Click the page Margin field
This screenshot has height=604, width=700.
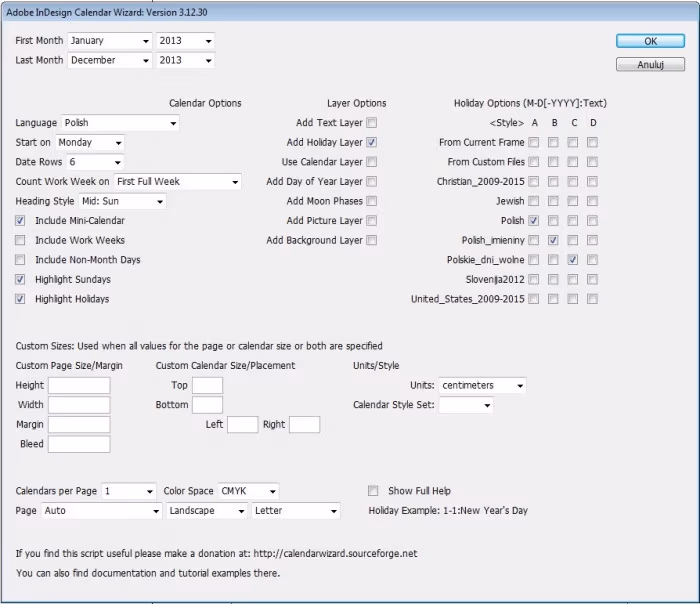point(79,425)
